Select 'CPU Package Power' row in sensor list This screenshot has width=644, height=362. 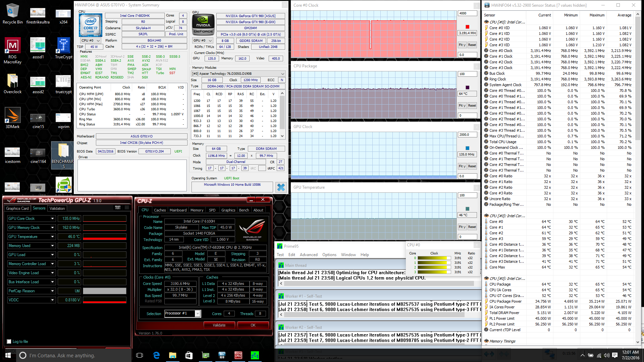[x=558, y=301]
